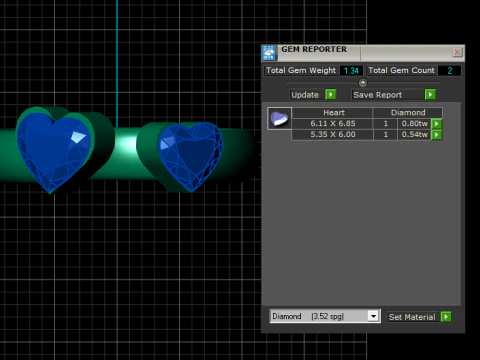Click the Heart column header
This screenshot has height=360, width=480.
tap(333, 113)
